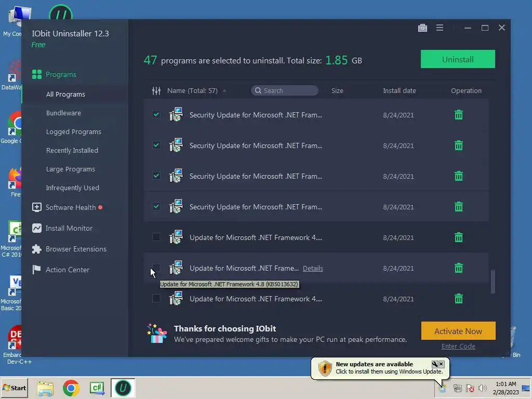Viewport: 532px width, 399px height.
Task: Open the Enter Code link
Action: click(x=458, y=347)
